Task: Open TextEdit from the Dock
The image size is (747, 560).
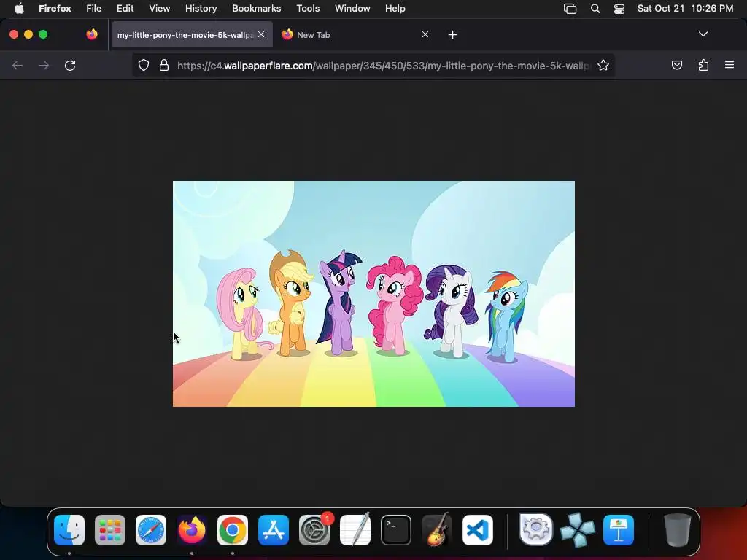Action: tap(355, 530)
